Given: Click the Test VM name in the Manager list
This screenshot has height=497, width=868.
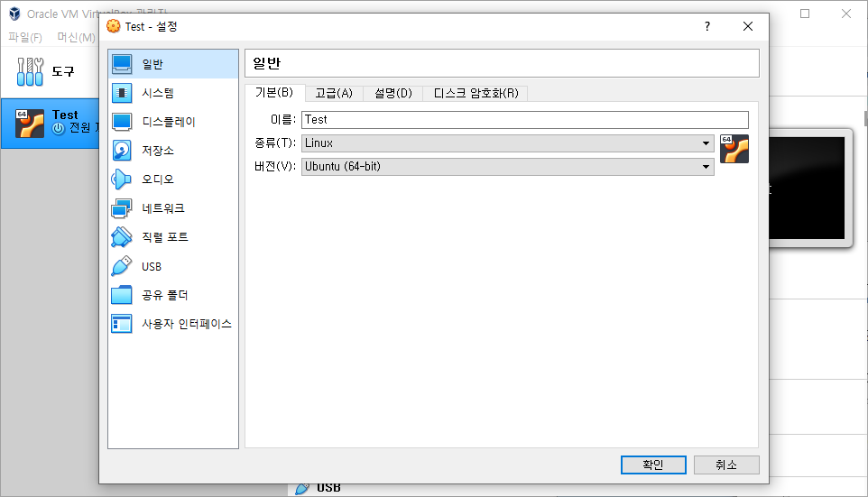Looking at the screenshot, I should coord(65,115).
